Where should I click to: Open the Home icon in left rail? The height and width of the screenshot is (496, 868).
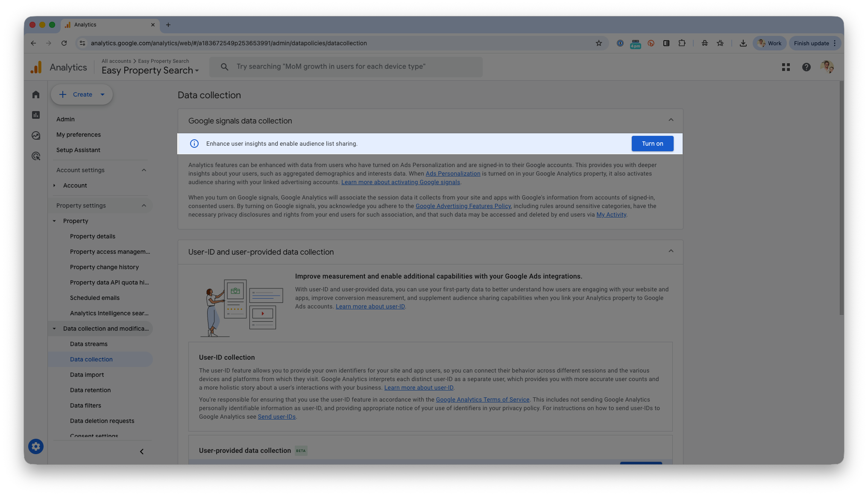(x=36, y=94)
